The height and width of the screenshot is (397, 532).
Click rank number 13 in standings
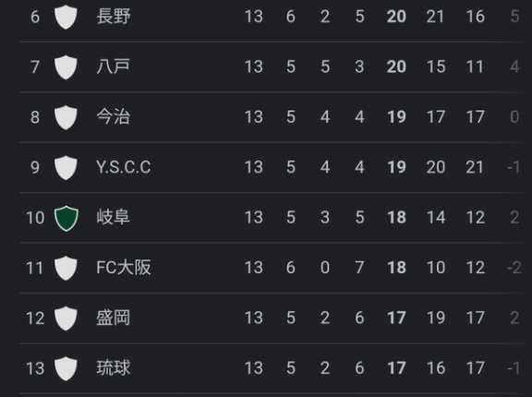click(35, 368)
